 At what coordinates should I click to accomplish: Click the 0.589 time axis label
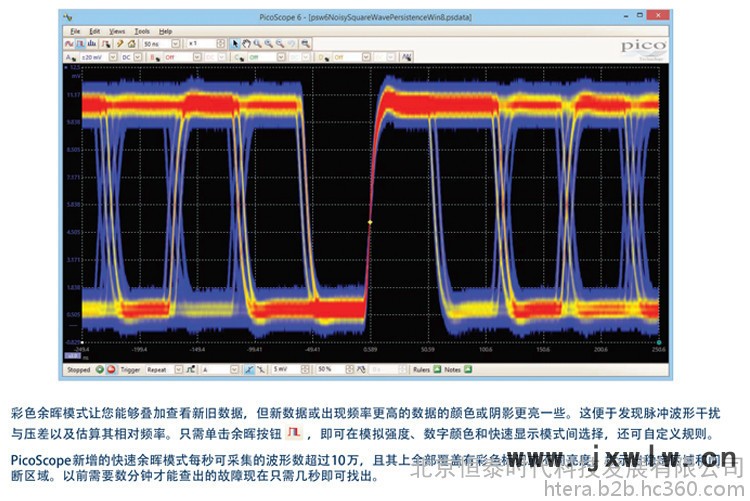pyautogui.click(x=370, y=350)
